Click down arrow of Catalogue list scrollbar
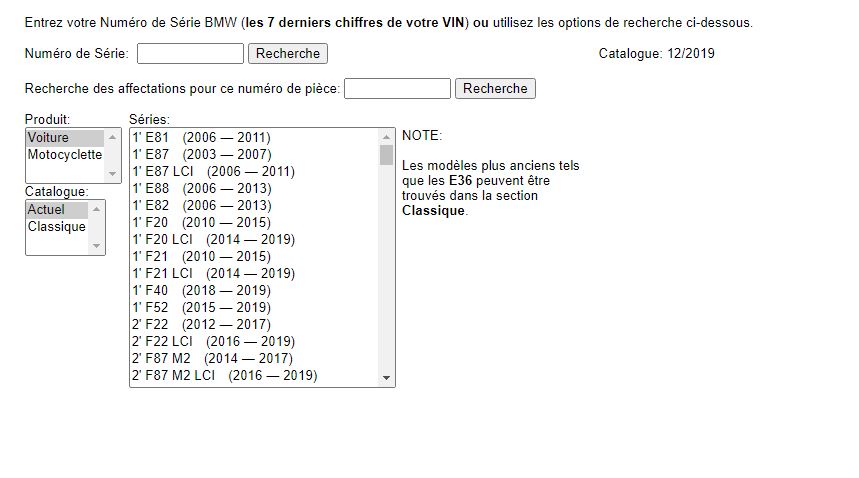This screenshot has width=859, height=478. tap(96, 246)
